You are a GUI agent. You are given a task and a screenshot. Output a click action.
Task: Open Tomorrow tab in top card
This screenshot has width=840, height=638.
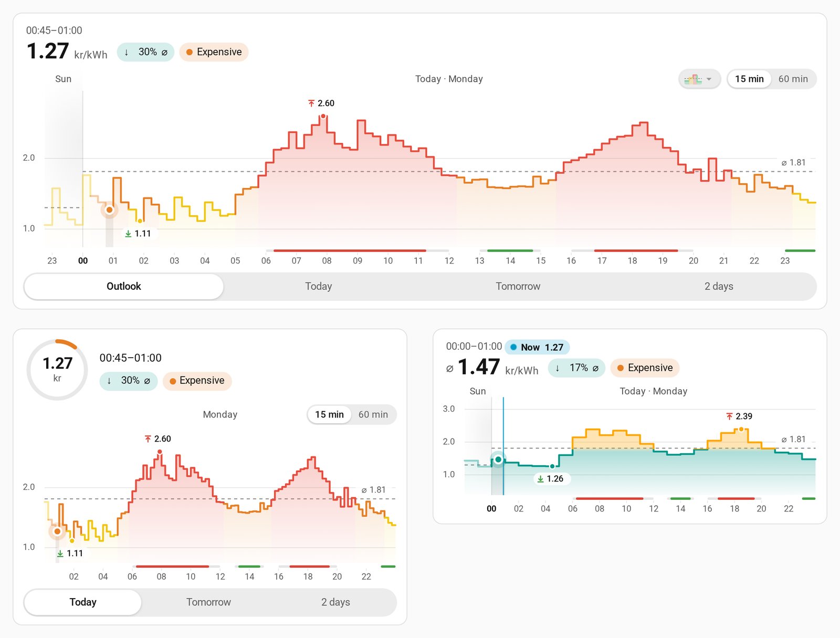(x=518, y=286)
